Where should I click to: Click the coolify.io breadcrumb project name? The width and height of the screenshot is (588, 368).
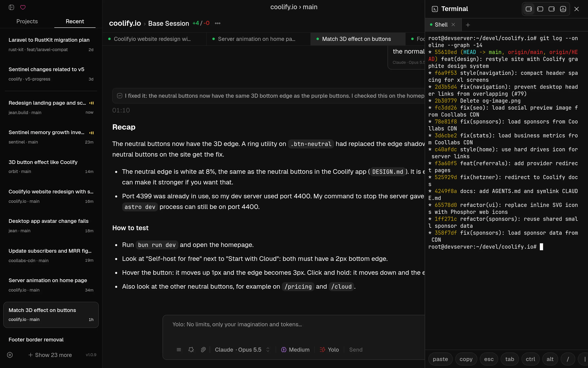125,23
